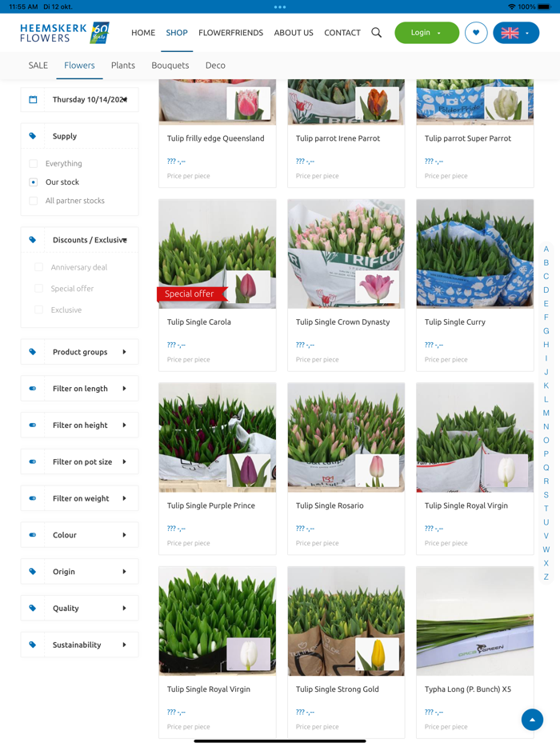This screenshot has height=747, width=560.
Task: Expand the Filter on length section
Action: (x=79, y=389)
